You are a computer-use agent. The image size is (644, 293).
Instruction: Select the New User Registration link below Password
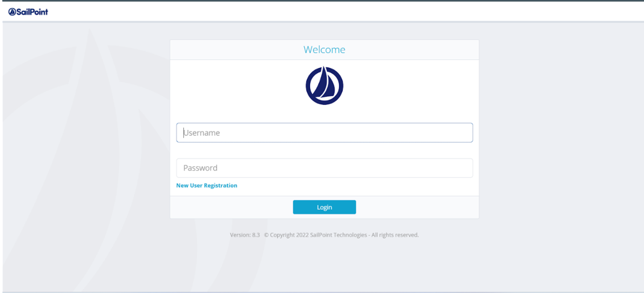tap(206, 185)
